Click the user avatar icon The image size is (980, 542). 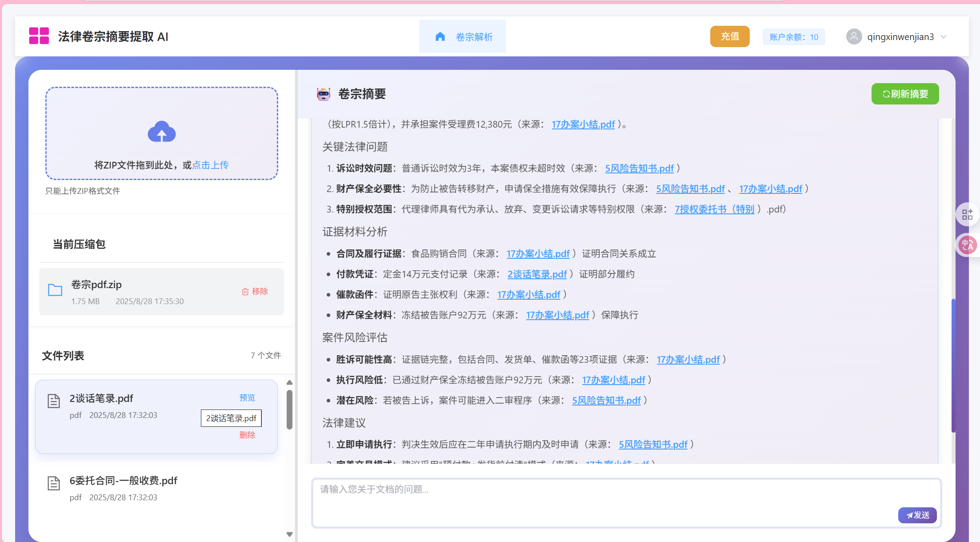854,36
